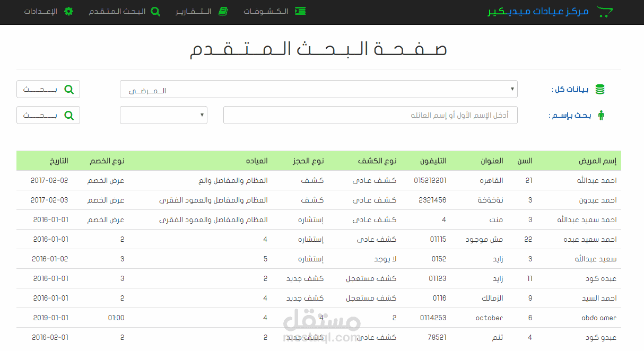Click the green person icon near بحث بإسم
The height and width of the screenshot is (351, 644).
pos(601,115)
